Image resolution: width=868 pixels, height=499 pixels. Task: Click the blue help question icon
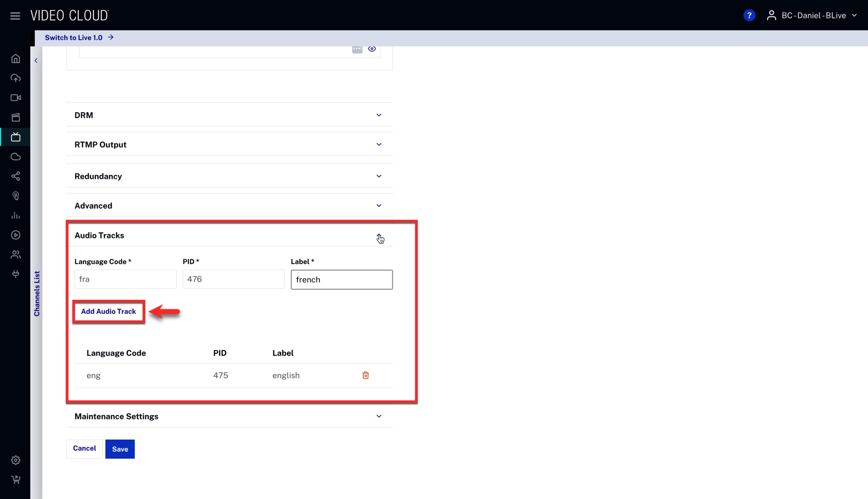pyautogui.click(x=749, y=16)
